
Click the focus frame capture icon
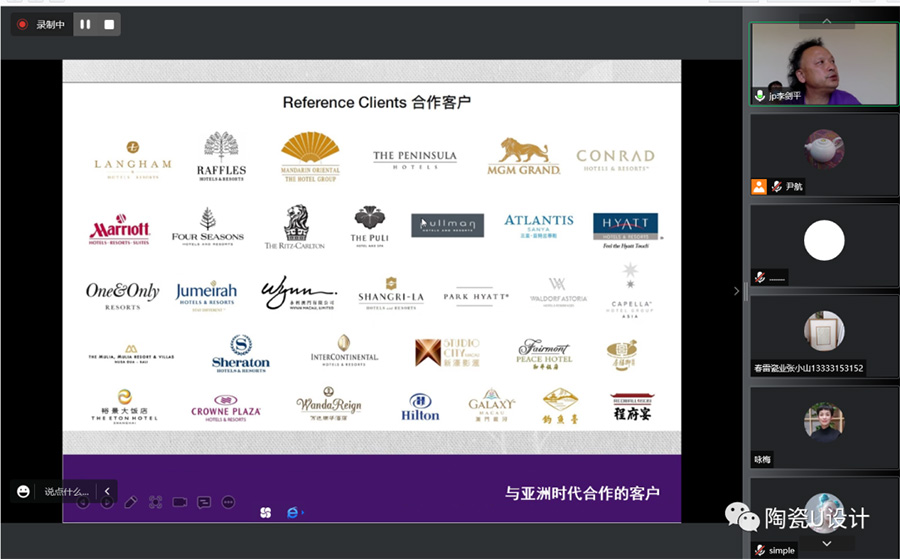tap(155, 502)
